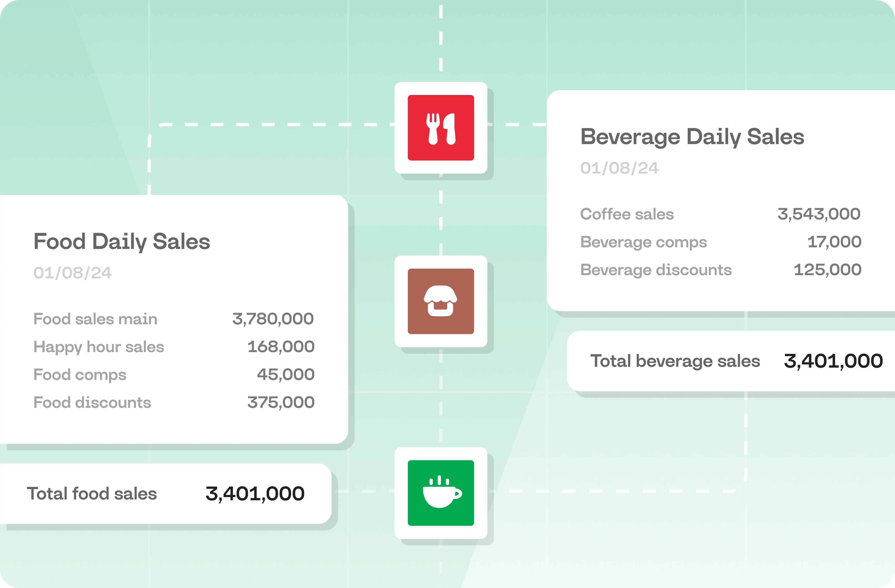
Task: Click the Food sales main label
Action: pos(95,319)
